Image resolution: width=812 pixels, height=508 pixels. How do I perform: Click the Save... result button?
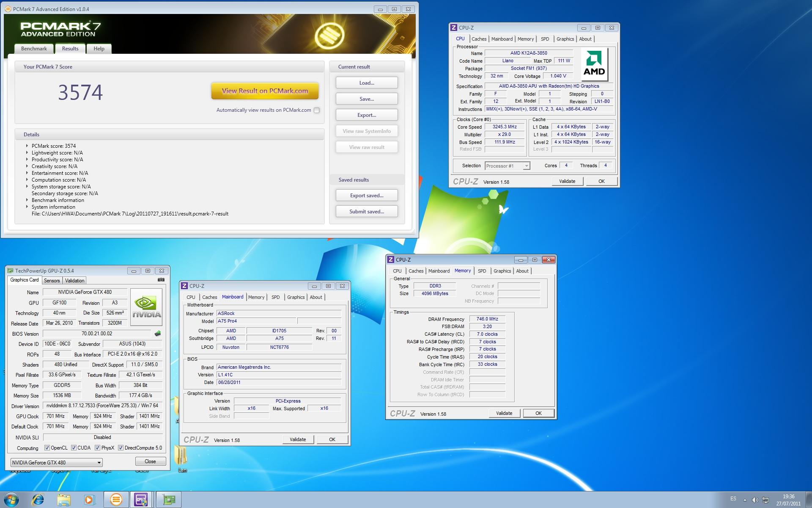[367, 99]
